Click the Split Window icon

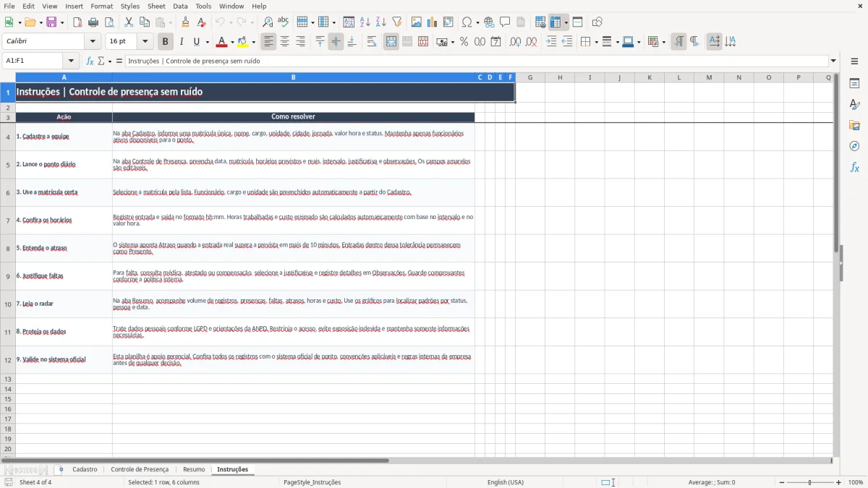click(577, 22)
